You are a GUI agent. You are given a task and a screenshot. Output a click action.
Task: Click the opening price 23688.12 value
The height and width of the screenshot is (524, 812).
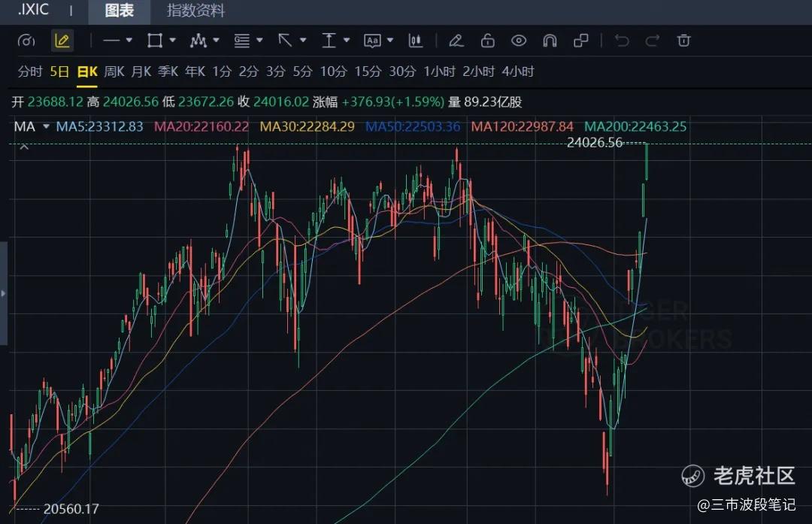55,101
